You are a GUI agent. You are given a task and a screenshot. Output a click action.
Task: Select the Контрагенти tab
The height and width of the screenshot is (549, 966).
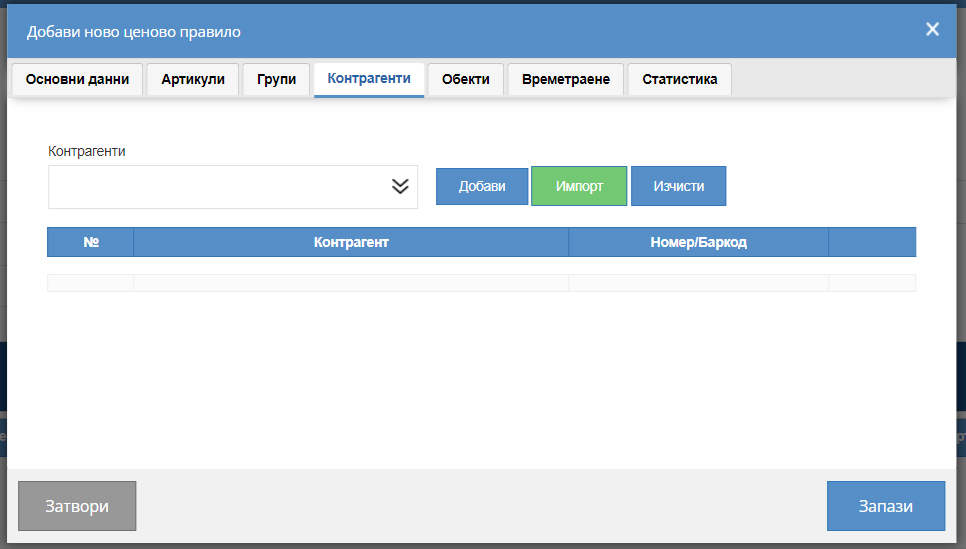(369, 79)
